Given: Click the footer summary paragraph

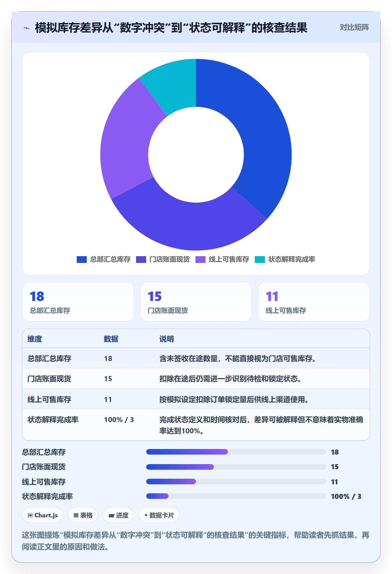Looking at the screenshot, I should [195, 541].
